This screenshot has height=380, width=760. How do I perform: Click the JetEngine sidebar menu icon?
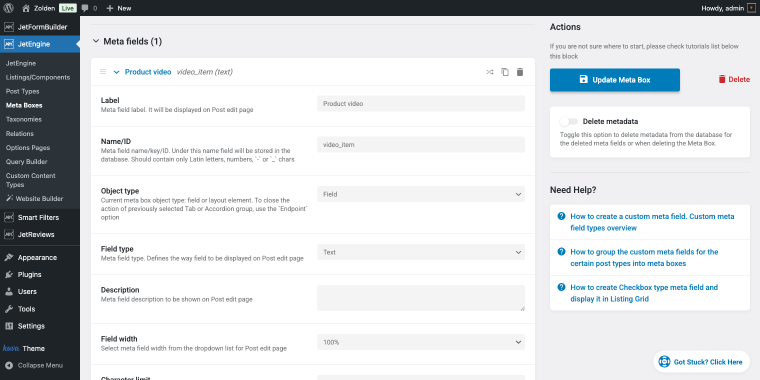pyautogui.click(x=9, y=44)
